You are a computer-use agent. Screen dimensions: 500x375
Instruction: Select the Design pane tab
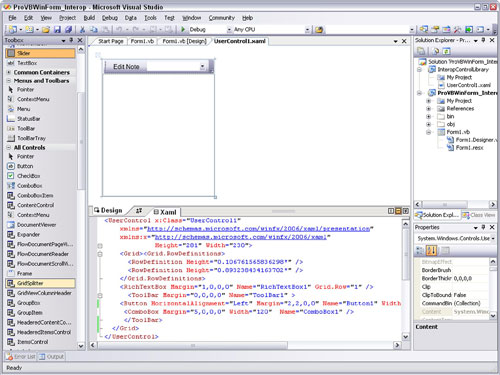108,210
